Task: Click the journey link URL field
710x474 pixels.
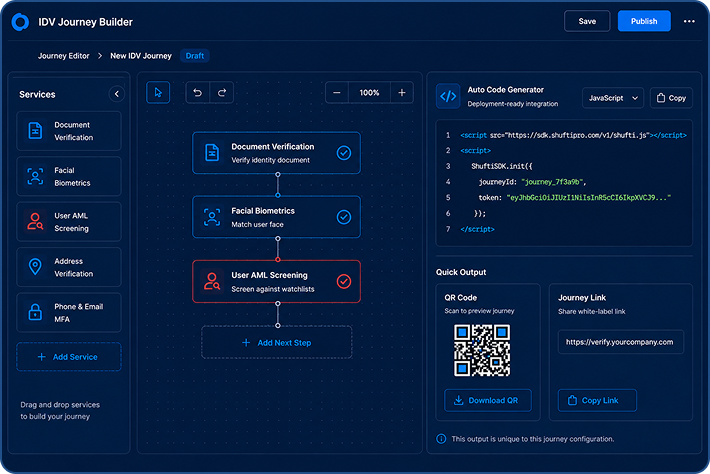Action: coord(620,342)
